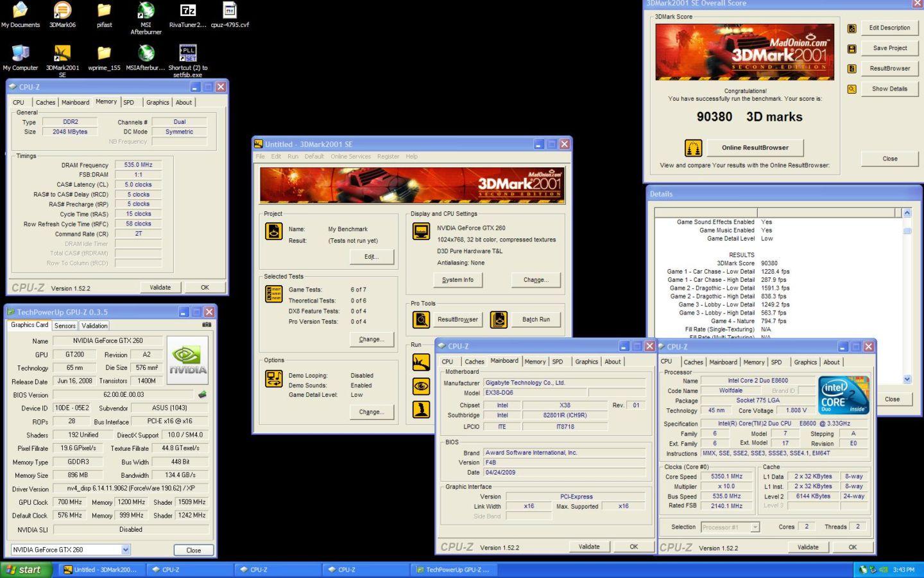This screenshot has height=578, width=924.
Task: Click the Edit Description button
Action: pos(889,28)
